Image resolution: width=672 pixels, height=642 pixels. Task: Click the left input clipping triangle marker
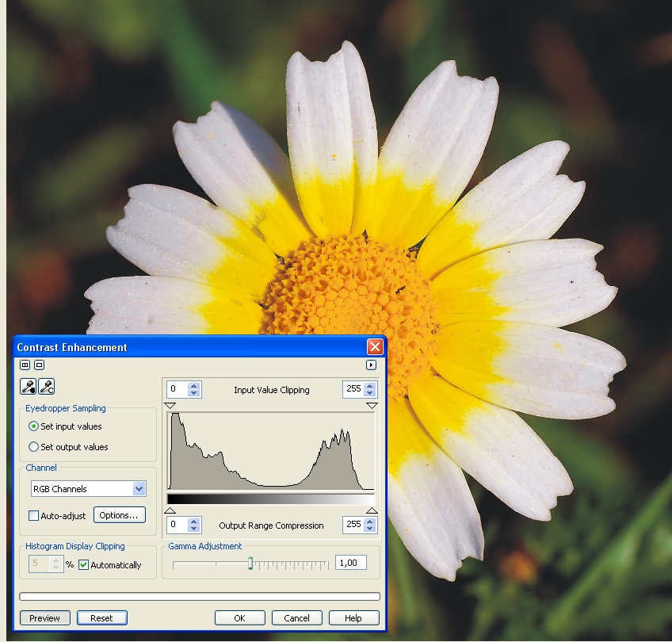169,405
